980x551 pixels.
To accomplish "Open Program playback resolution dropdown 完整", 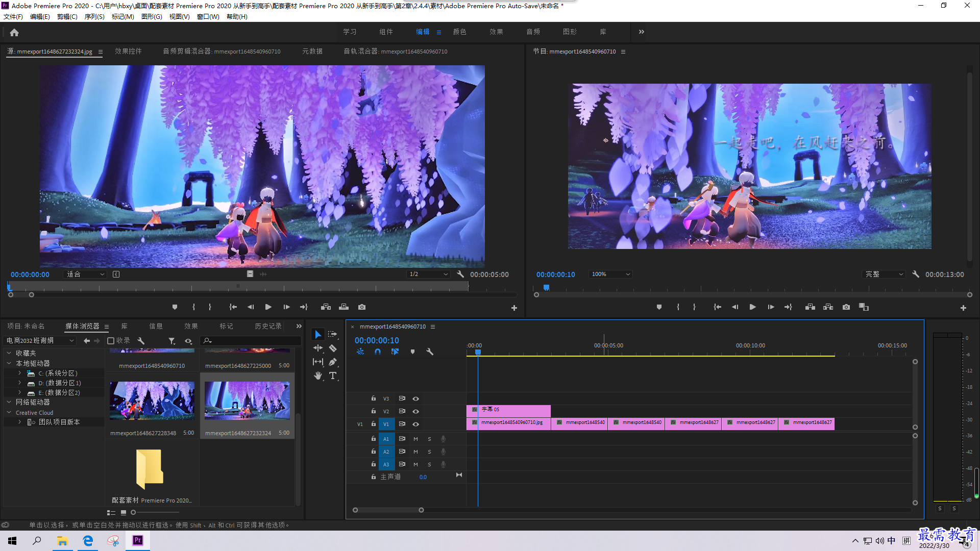I will point(884,274).
